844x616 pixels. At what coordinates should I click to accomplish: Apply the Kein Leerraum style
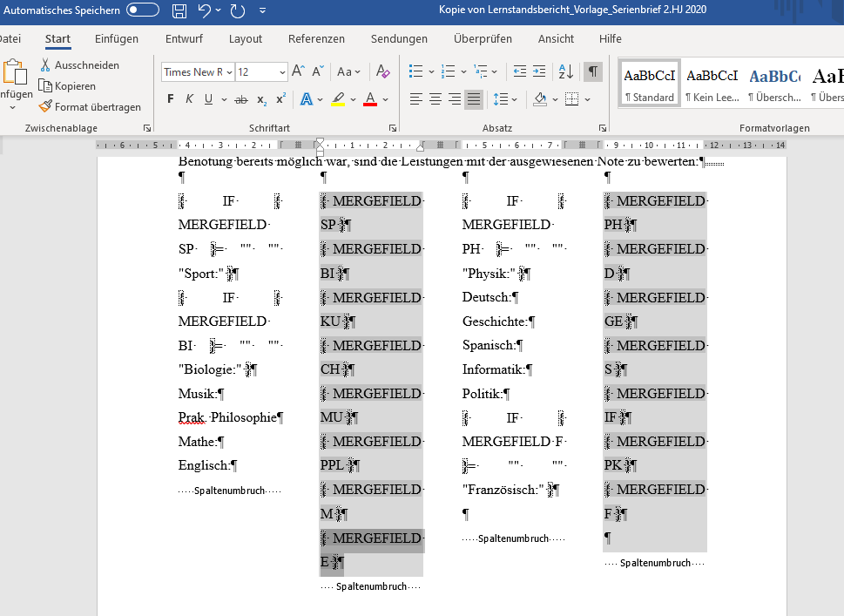click(712, 84)
